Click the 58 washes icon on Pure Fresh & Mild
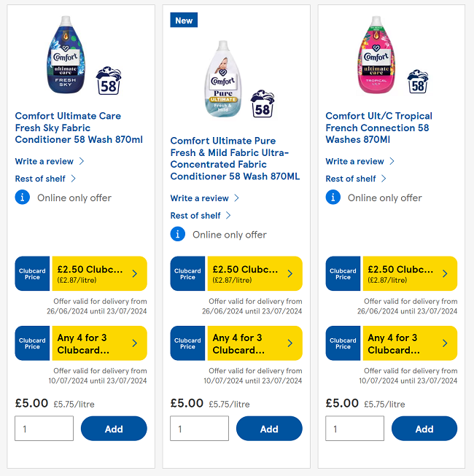The width and height of the screenshot is (474, 476). [x=263, y=104]
